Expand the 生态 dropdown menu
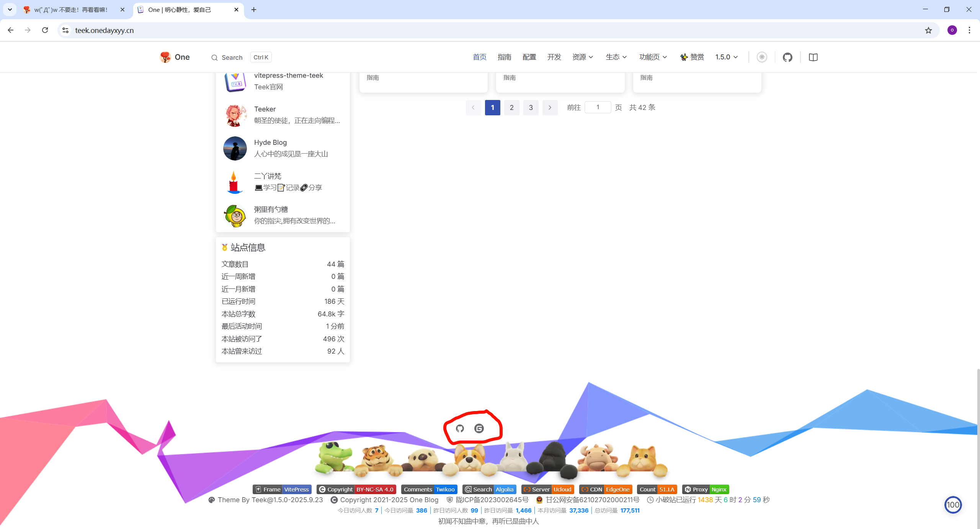This screenshot has height=529, width=980. point(616,57)
